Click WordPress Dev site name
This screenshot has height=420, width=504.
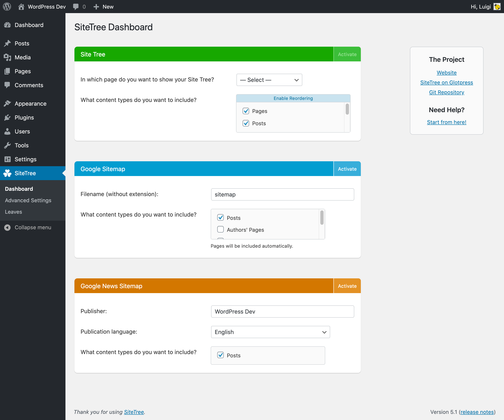point(47,7)
